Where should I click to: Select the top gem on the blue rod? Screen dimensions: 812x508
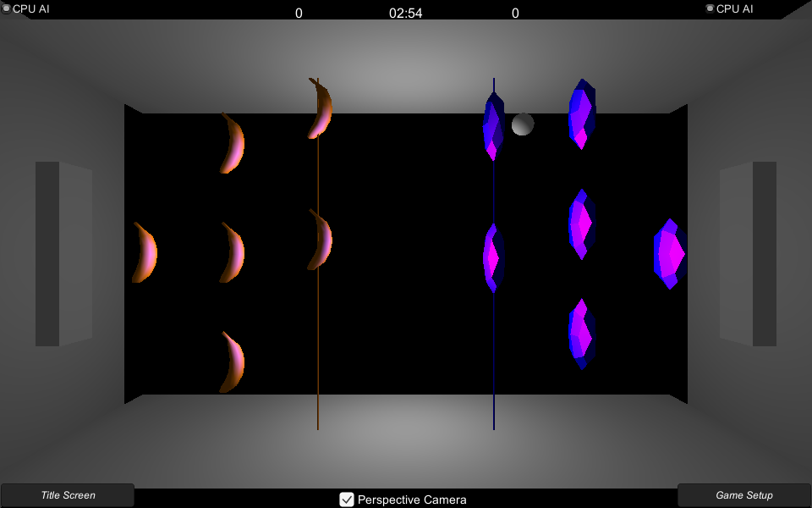(493, 126)
